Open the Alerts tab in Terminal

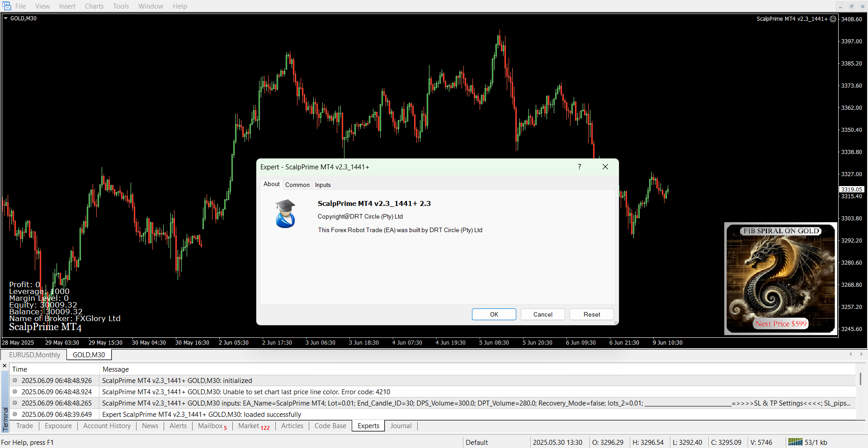point(178,426)
